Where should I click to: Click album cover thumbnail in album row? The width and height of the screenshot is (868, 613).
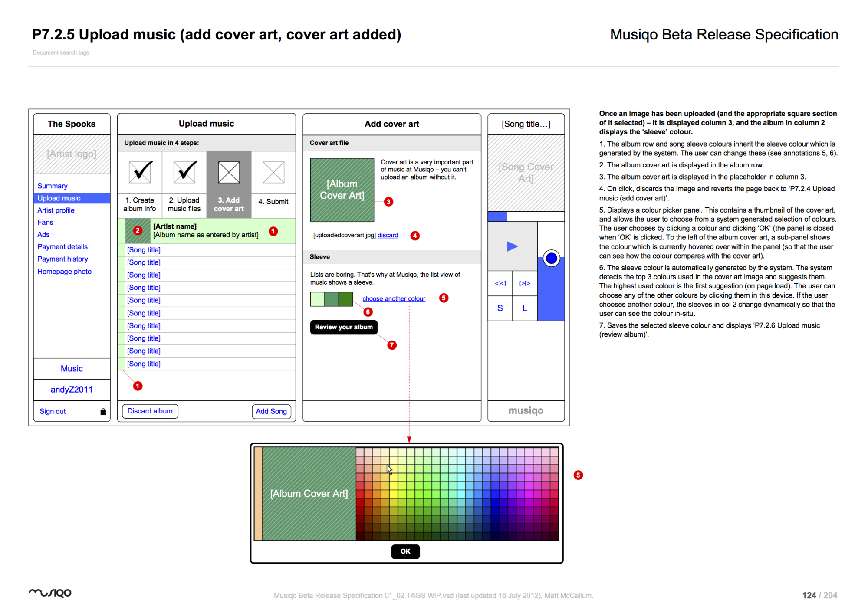(x=138, y=231)
